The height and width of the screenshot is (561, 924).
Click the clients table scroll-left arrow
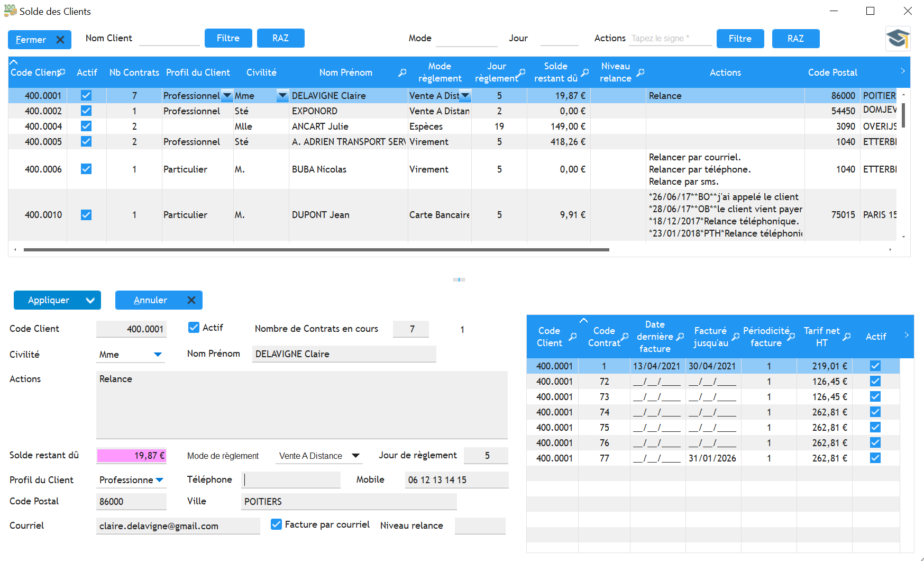(x=15, y=249)
